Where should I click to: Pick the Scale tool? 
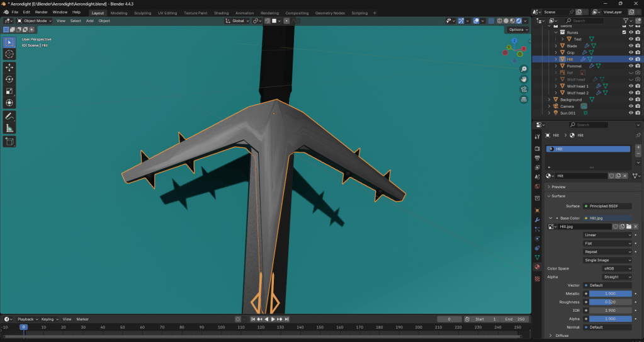pos(9,91)
